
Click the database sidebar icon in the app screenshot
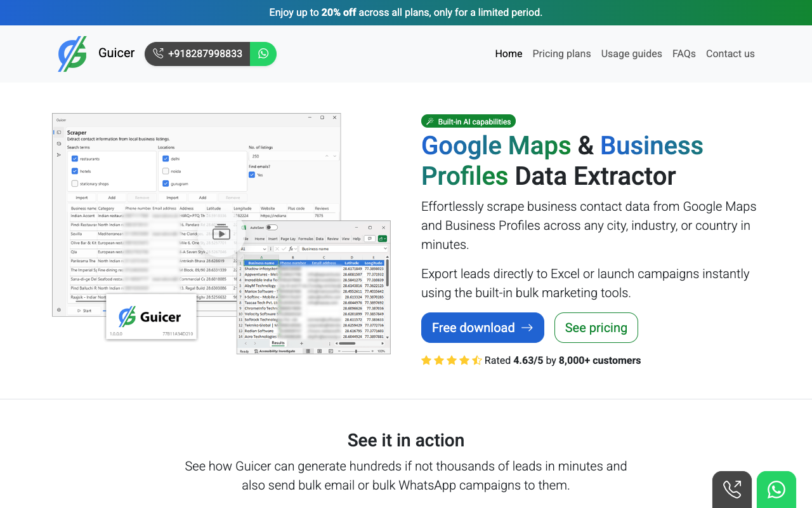tap(59, 144)
